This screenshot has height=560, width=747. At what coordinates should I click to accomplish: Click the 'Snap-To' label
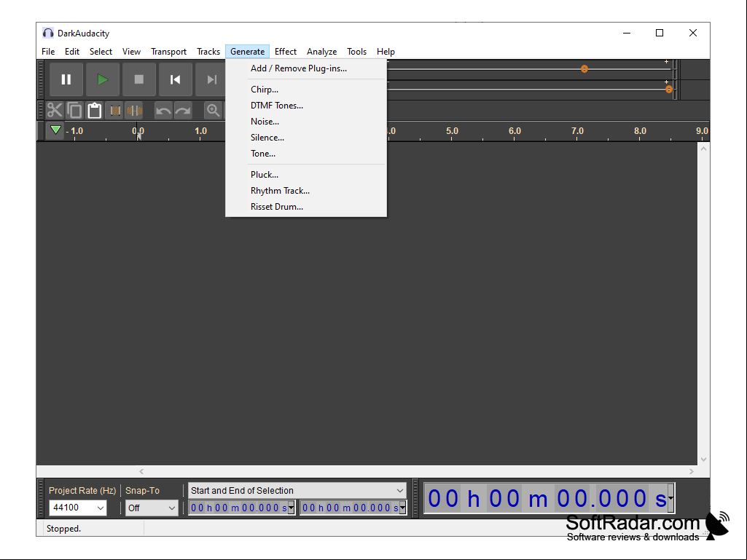[142, 491]
